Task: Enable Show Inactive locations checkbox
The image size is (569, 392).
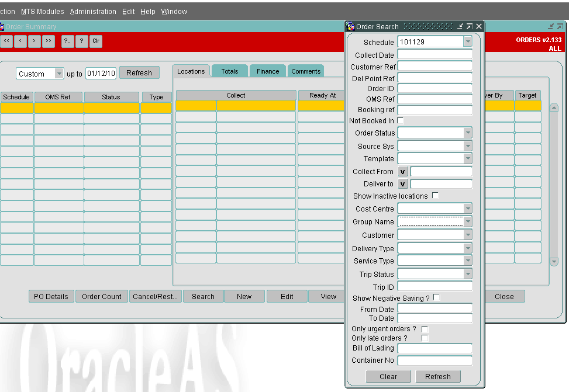Action: point(436,196)
